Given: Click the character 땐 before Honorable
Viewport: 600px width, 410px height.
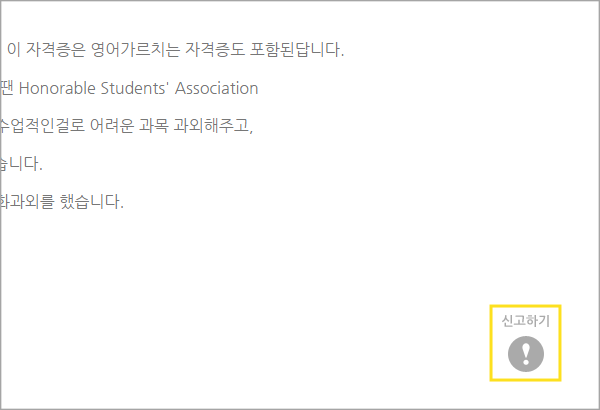Looking at the screenshot, I should (x=7, y=88).
